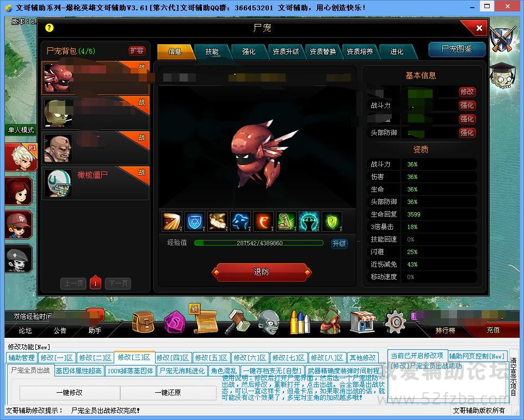Select the 基因体属性超高 sub-tab
Screen dimensions: 524x420
pyautogui.click(x=79, y=371)
